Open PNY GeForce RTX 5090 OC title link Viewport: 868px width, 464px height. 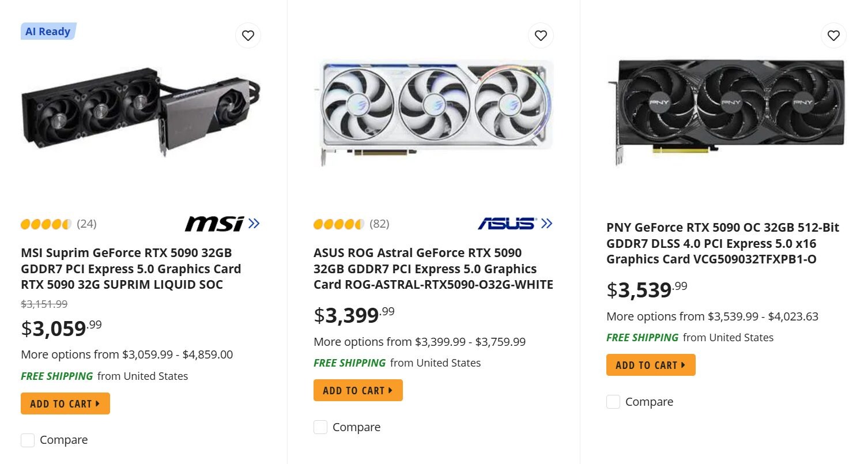click(x=722, y=243)
